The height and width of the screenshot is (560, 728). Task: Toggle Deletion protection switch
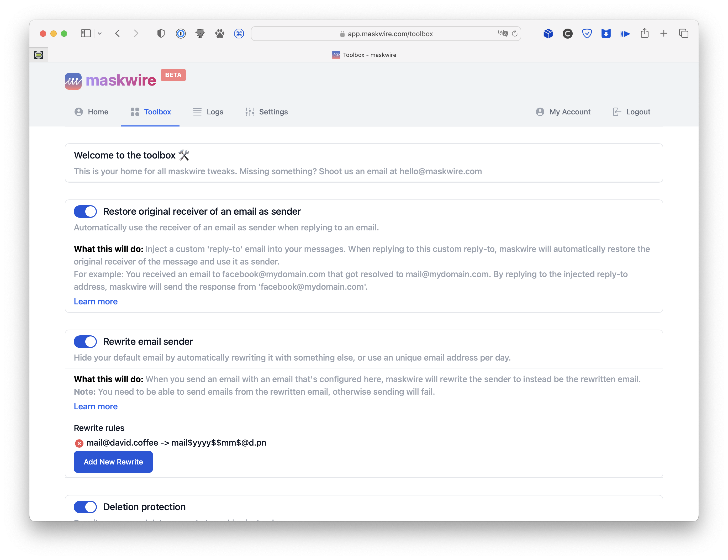click(x=85, y=507)
